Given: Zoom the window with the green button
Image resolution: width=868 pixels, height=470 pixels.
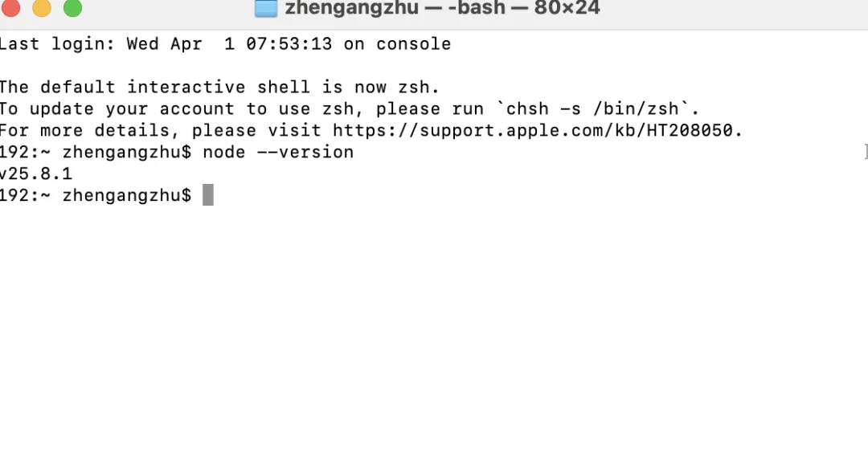Looking at the screenshot, I should tap(72, 7).
